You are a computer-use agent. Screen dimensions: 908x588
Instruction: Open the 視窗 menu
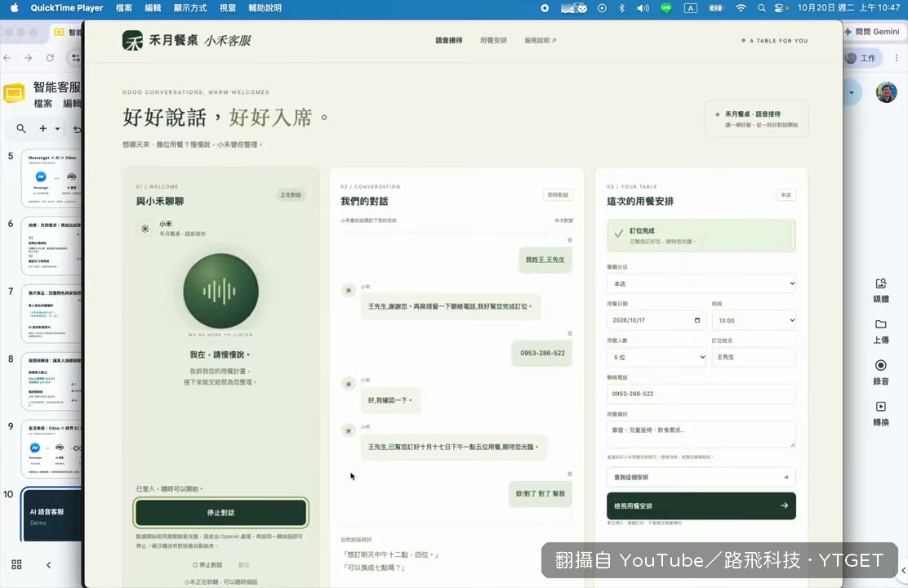pyautogui.click(x=228, y=8)
